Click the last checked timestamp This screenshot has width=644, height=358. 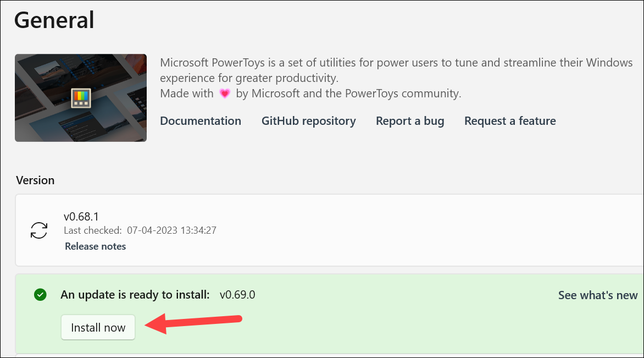140,230
